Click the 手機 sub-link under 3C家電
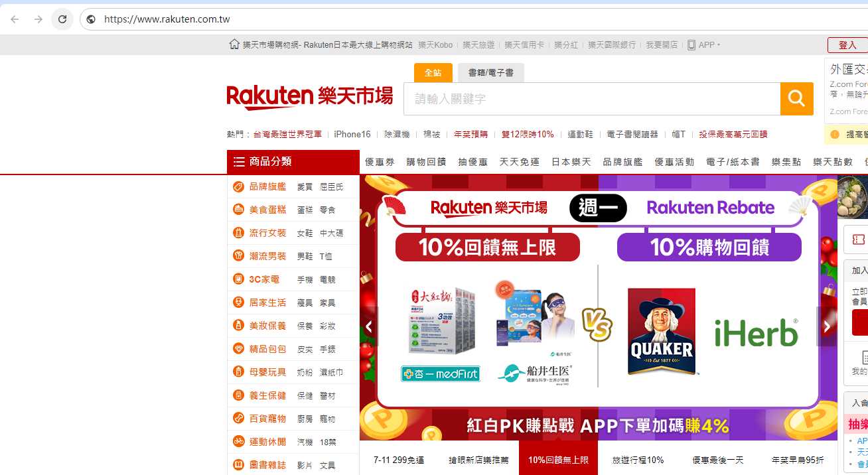The height and width of the screenshot is (475, 868). point(305,280)
